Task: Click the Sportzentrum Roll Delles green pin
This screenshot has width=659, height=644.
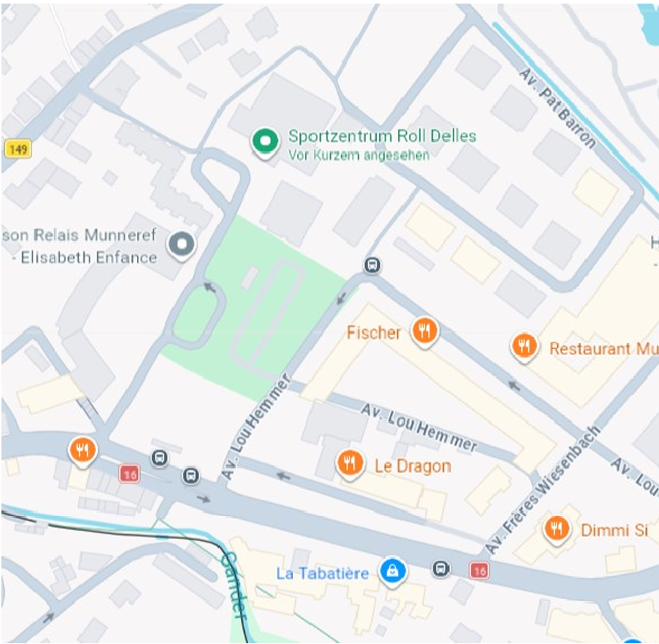Action: tap(265, 143)
